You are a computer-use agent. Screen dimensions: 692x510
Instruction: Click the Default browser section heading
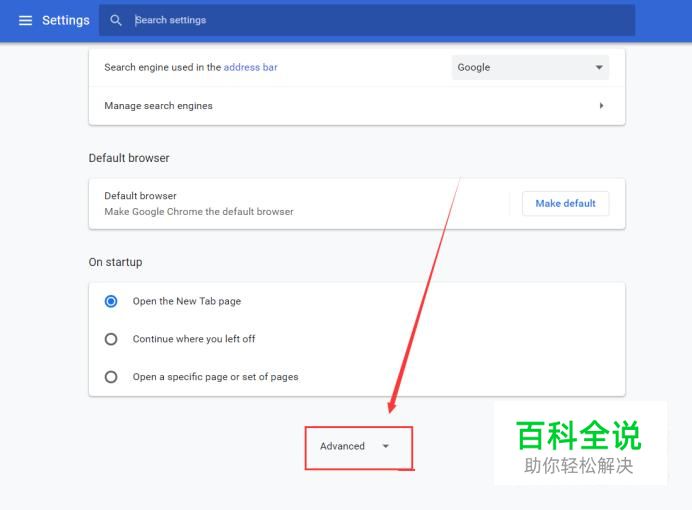[x=129, y=158]
